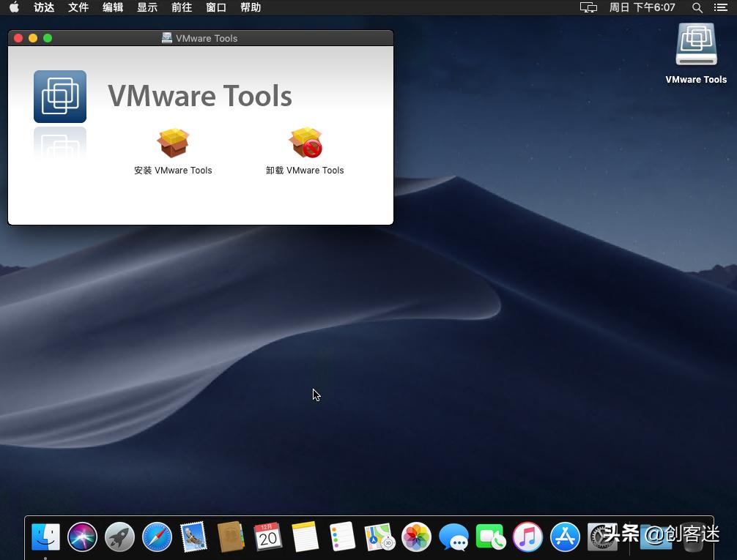This screenshot has width=737, height=560.
Task: Click the large VMware Tools logo in the window
Action: coord(59,96)
